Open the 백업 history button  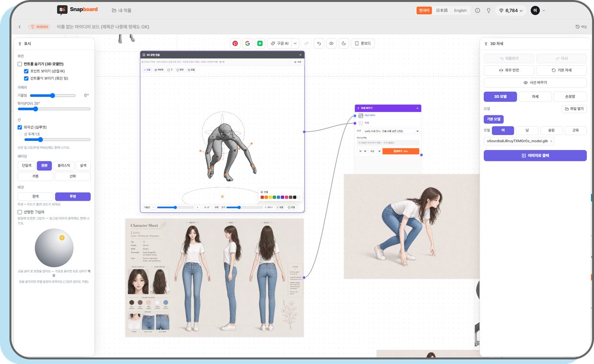coord(581,27)
